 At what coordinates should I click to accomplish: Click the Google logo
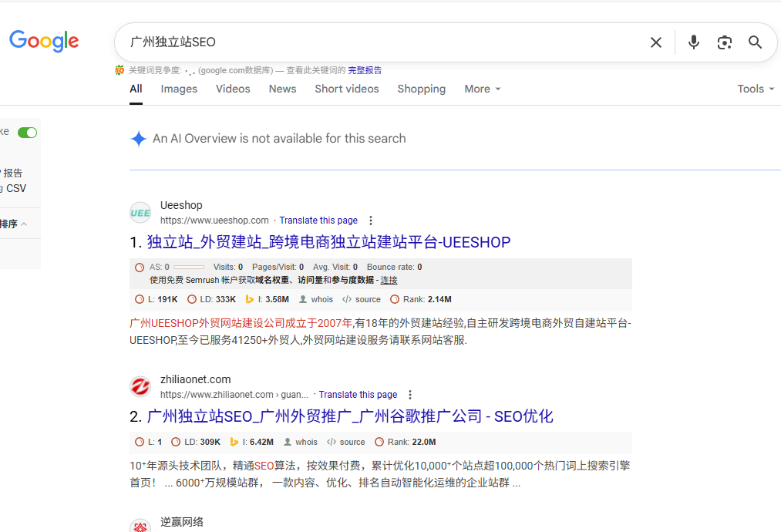point(44,42)
